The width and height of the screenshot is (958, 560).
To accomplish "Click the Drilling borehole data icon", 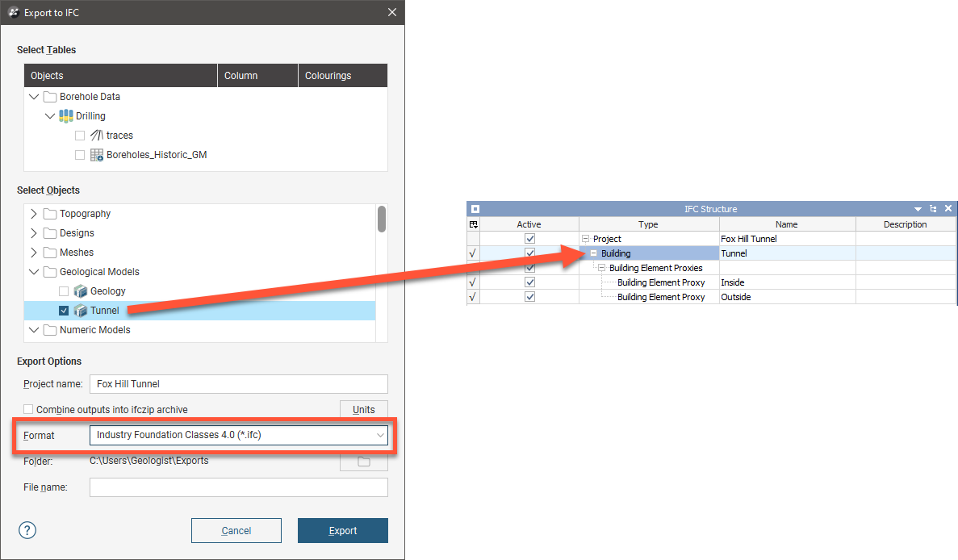I will pos(66,116).
